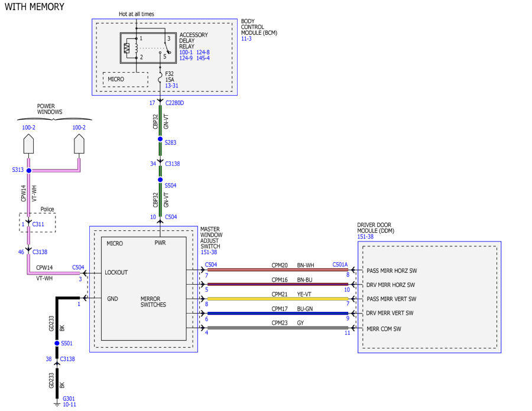Click the left Power Windows 100-2 arrow symbol
This screenshot has height=411, width=532.
tap(28, 144)
